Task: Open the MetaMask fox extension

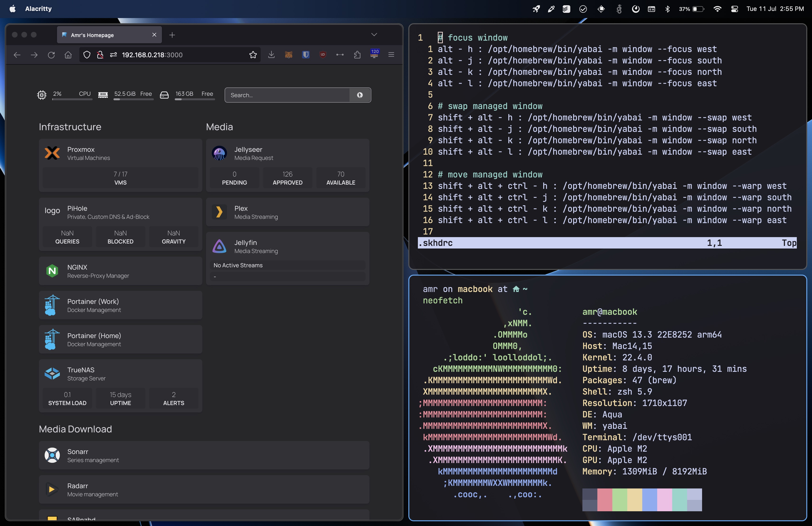Action: [x=289, y=55]
